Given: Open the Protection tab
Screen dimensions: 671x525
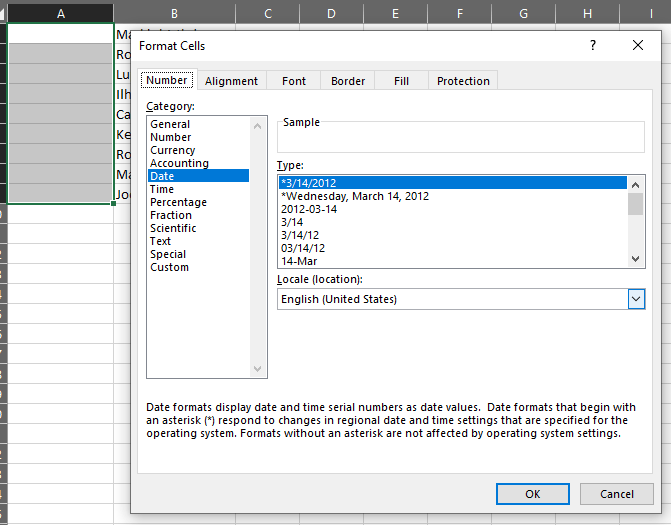Looking at the screenshot, I should click(463, 81).
